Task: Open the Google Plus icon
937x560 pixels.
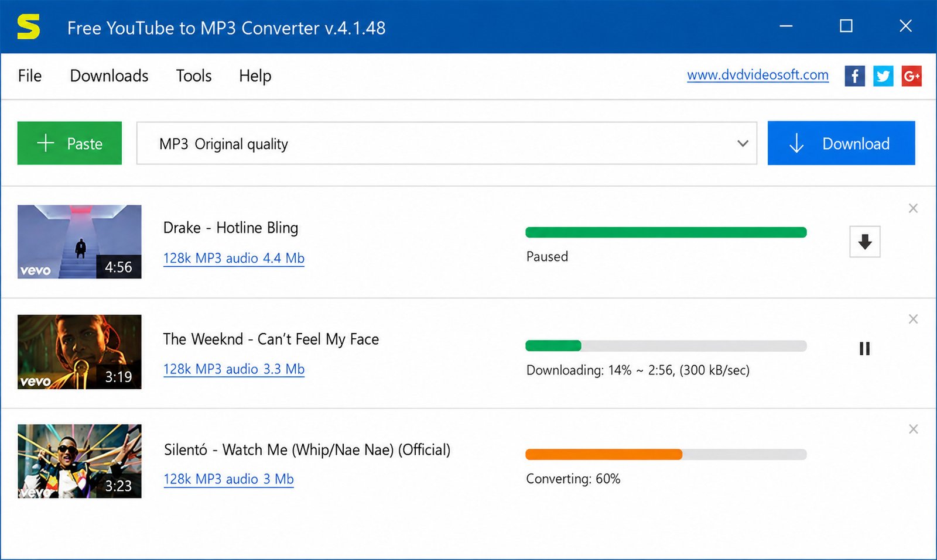Action: (911, 75)
